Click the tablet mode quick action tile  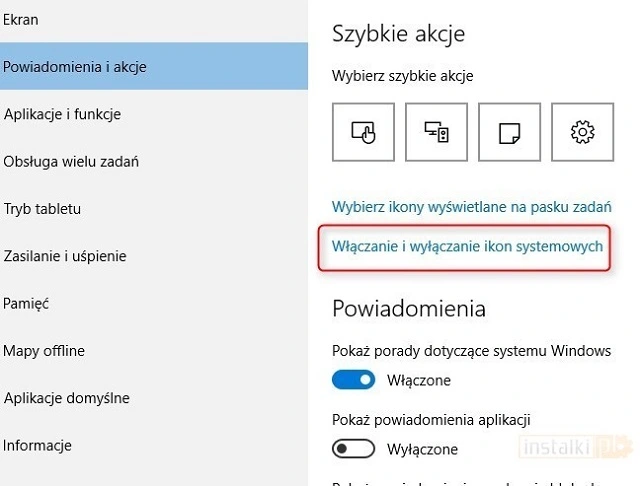pos(361,131)
